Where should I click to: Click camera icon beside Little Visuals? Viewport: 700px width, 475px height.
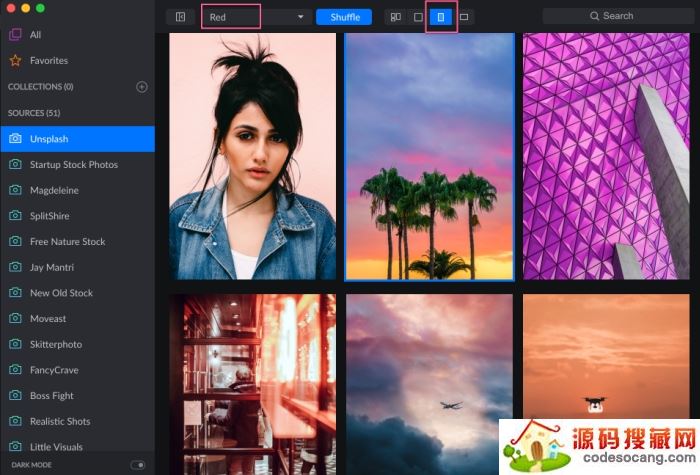point(15,446)
